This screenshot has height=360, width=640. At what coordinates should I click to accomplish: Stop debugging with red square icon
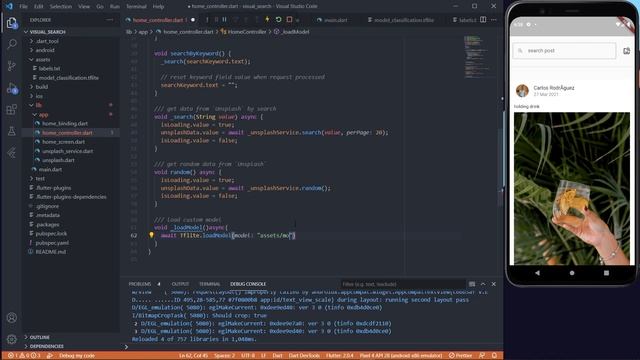pyautogui.click(x=289, y=20)
